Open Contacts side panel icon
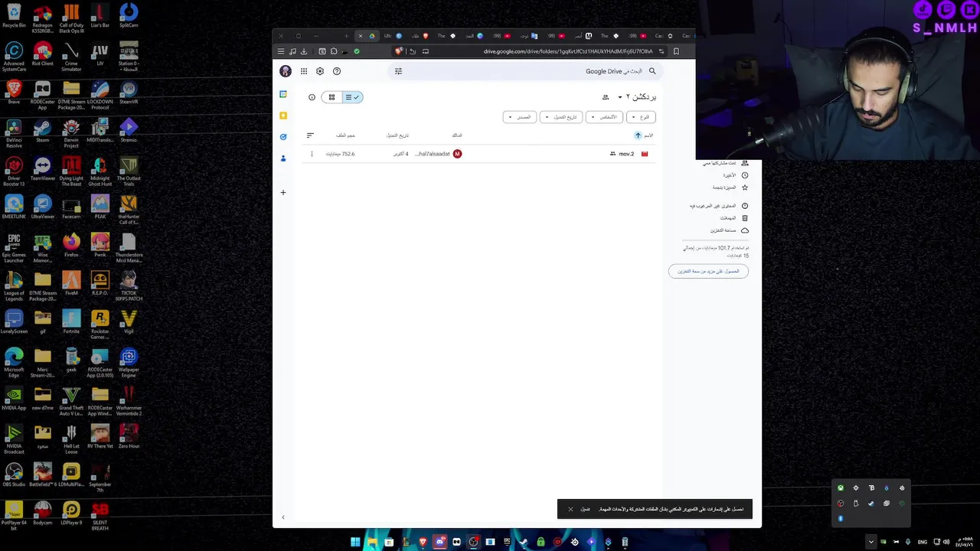The width and height of the screenshot is (980, 551). [x=283, y=158]
